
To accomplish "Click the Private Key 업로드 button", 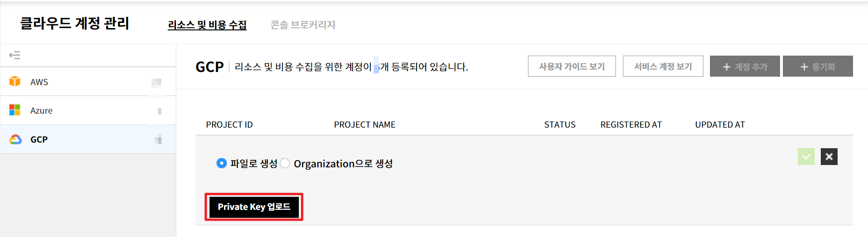I will (254, 207).
